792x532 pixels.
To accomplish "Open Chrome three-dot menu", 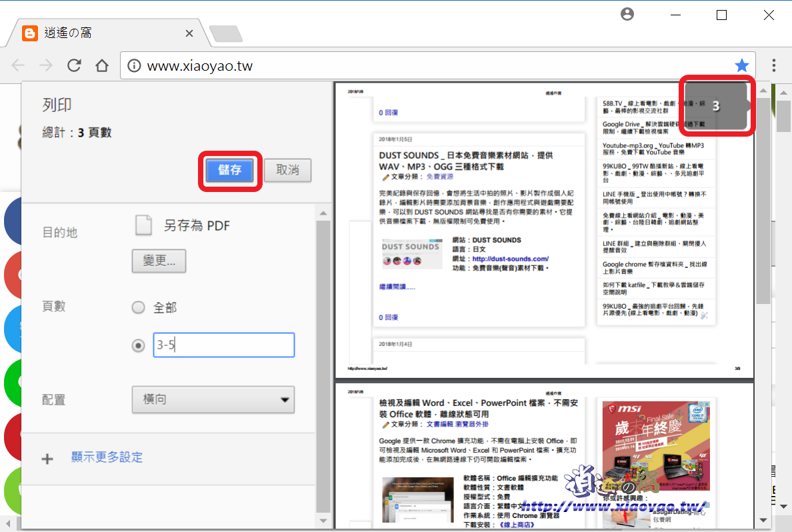I will tap(773, 65).
